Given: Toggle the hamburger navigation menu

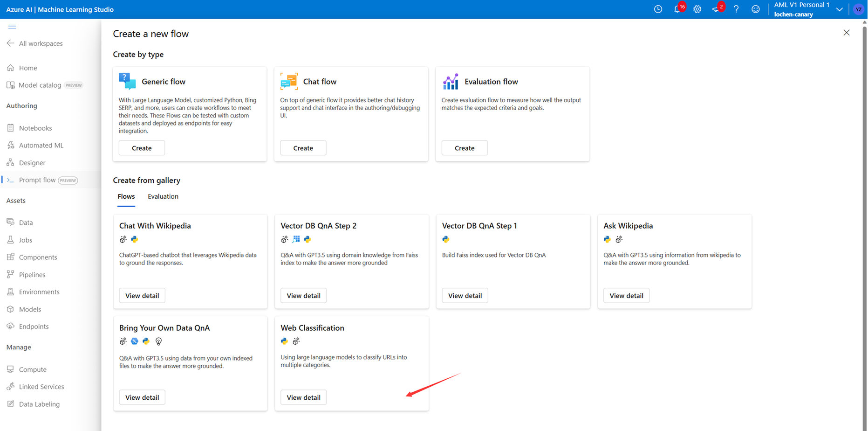Looking at the screenshot, I should click(12, 27).
